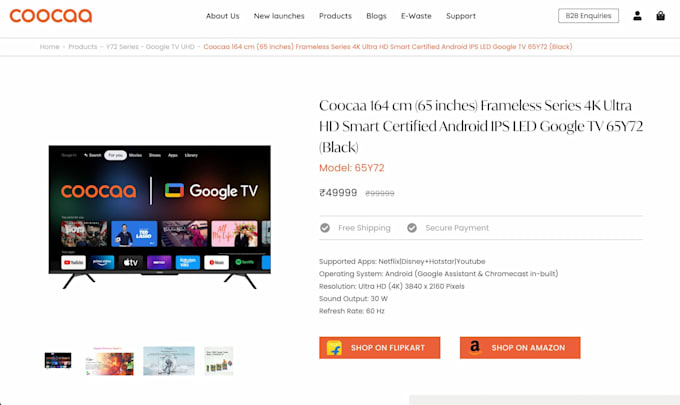Click SHOP ON FLIPKART button
This screenshot has width=680, height=405.
(379, 348)
